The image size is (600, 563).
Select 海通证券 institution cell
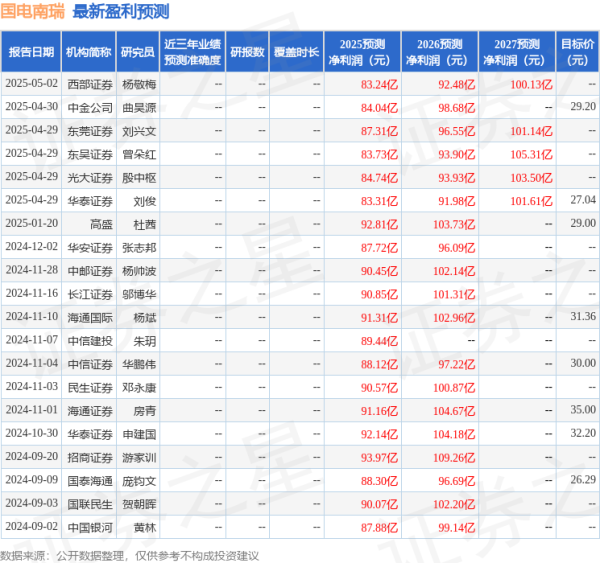tap(90, 411)
